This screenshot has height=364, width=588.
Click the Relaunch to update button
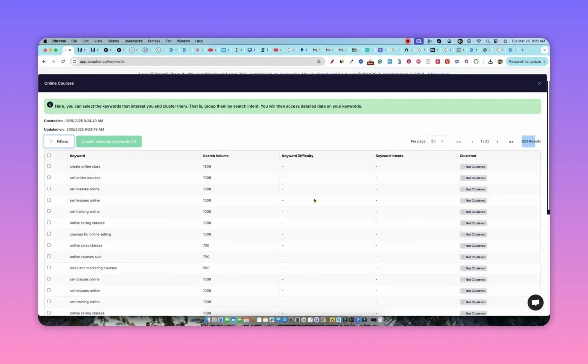pos(525,61)
